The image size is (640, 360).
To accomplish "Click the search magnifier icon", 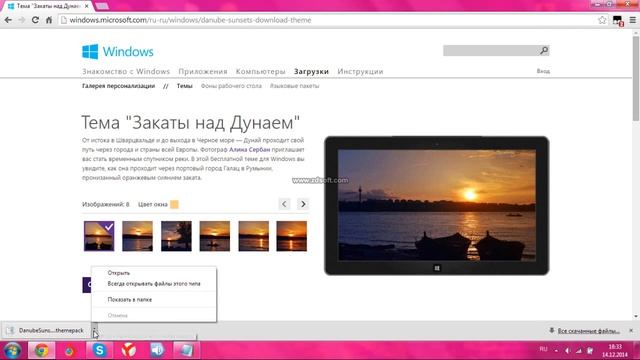I will (544, 50).
